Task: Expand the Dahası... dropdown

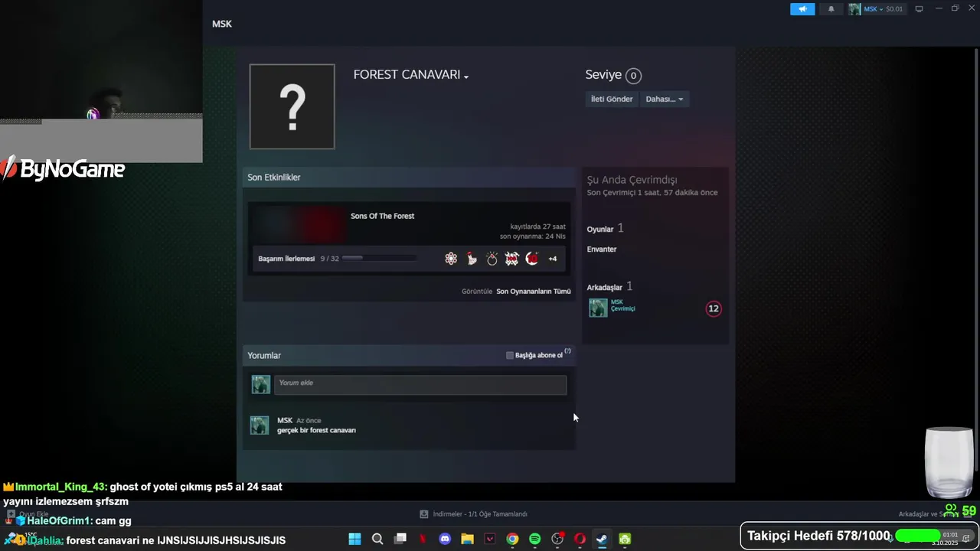Action: 665,99
